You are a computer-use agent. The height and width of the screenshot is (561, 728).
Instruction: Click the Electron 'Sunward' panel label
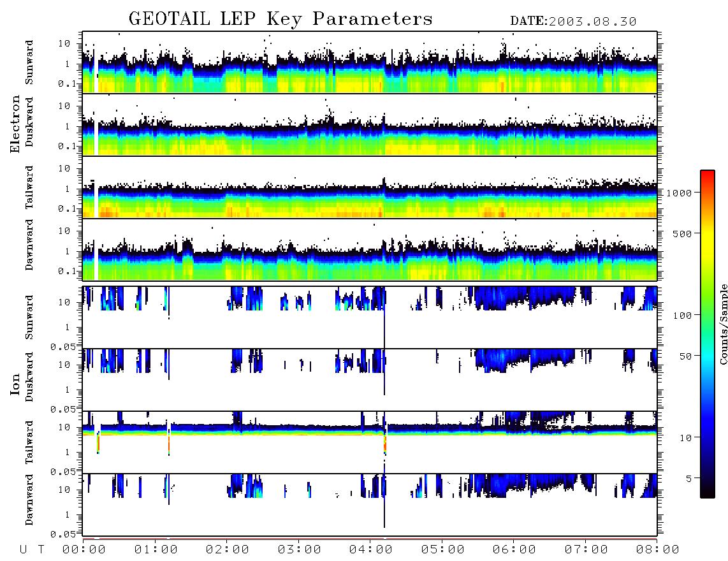pos(29,62)
